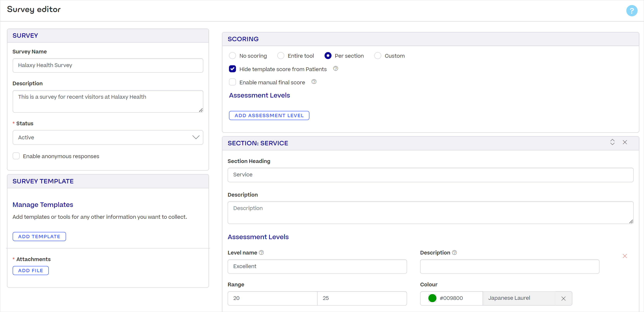Click inside the Survey Name field
The image size is (644, 312).
[x=108, y=65]
